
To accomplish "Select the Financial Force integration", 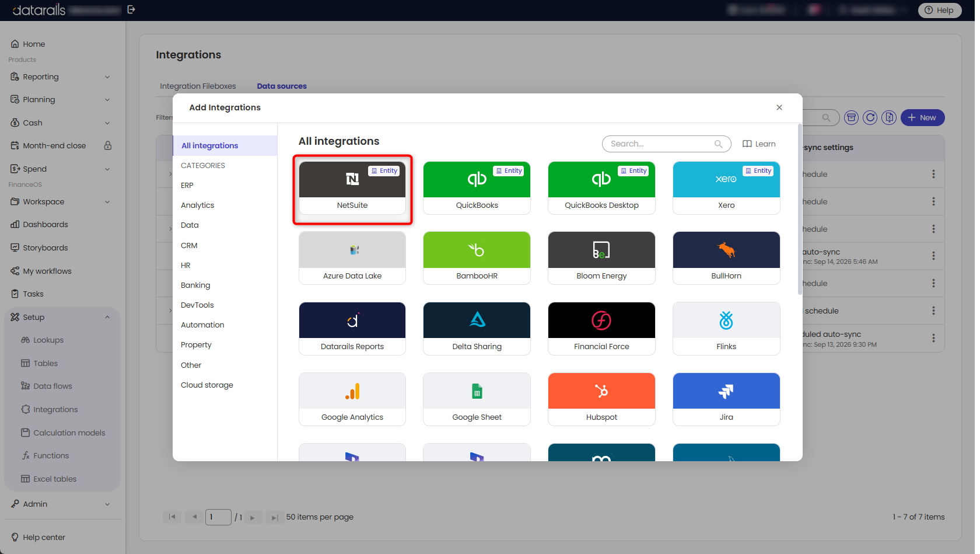I will tap(601, 329).
